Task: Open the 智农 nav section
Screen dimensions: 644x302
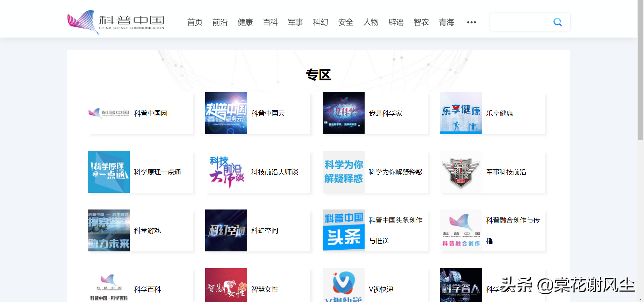Action: tap(421, 22)
